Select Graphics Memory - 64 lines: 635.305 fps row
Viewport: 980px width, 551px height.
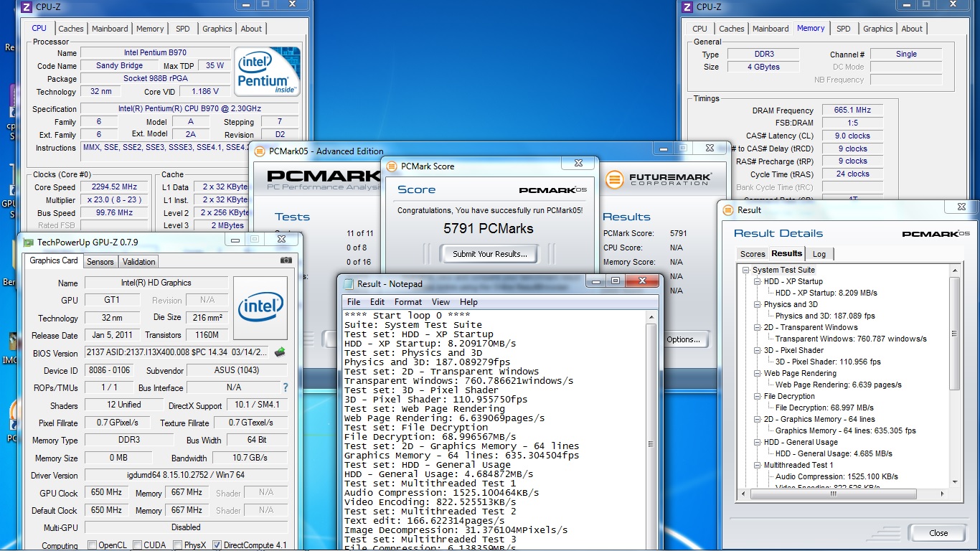845,430
